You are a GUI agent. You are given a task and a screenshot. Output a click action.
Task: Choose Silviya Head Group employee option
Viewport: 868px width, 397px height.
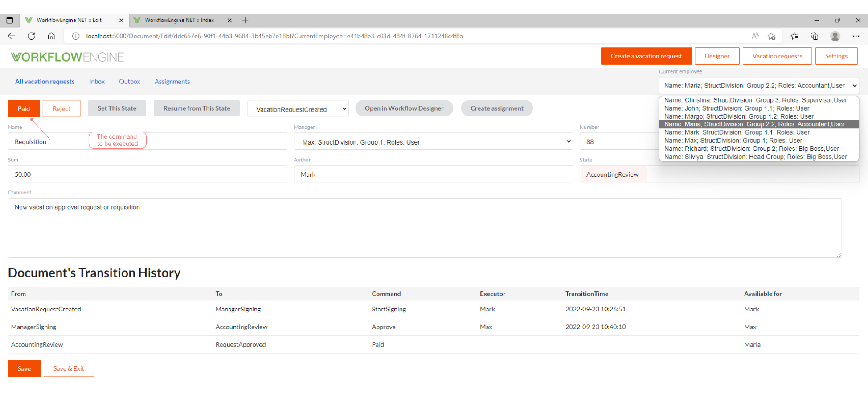[759, 157]
